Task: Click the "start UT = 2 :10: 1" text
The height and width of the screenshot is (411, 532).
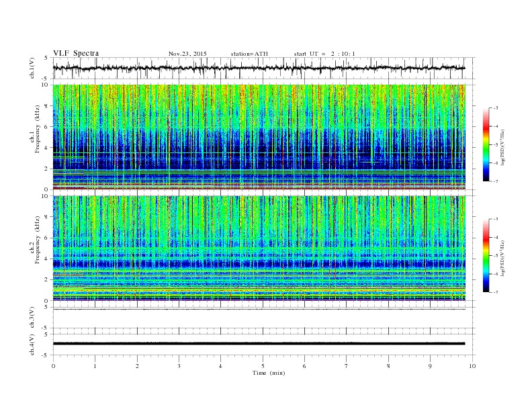Action: (x=324, y=54)
